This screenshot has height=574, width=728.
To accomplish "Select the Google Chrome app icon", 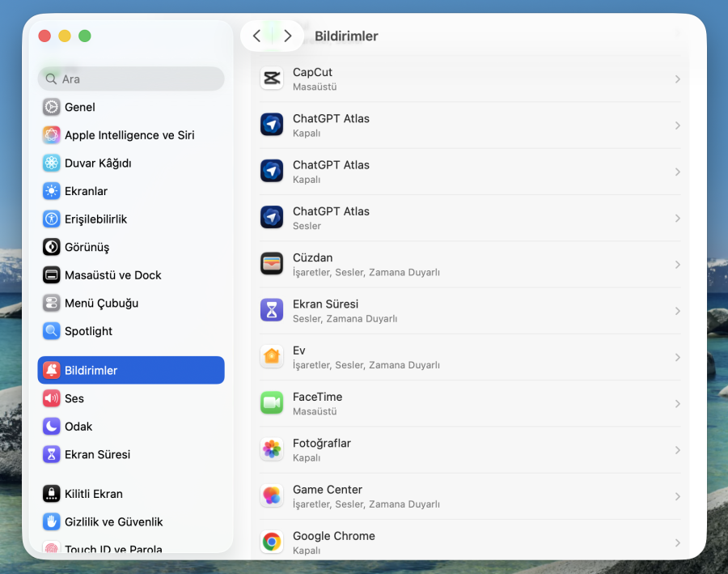I will point(271,542).
